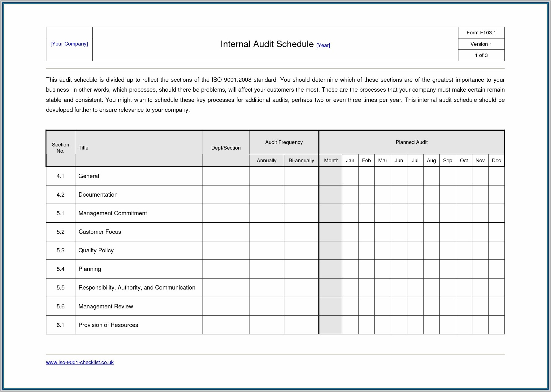Select the Jun cell in the Planning row
Viewport: 551px width, 392px height.
399,269
